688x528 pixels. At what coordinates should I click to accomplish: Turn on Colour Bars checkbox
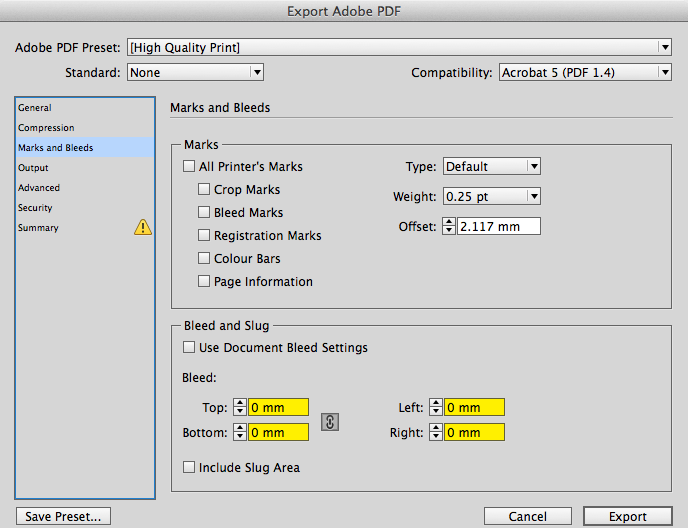(x=204, y=258)
